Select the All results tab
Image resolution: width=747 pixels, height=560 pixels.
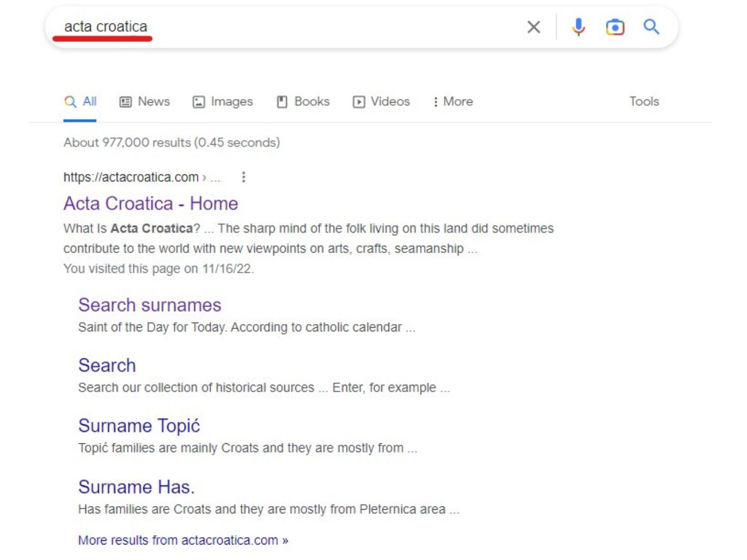(80, 102)
